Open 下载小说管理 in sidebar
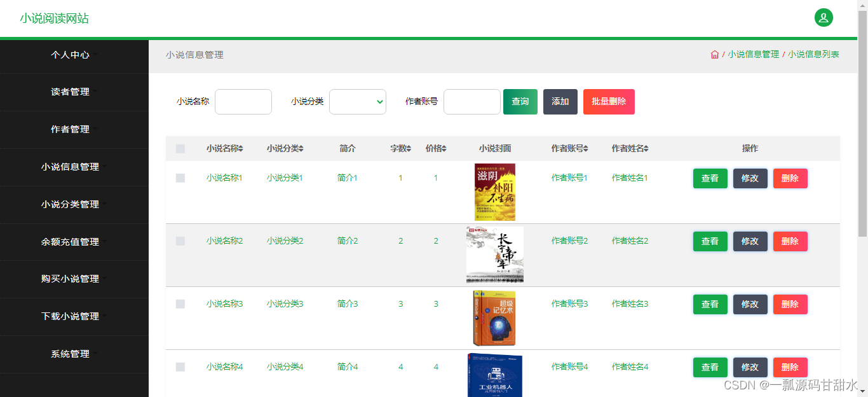 tap(74, 316)
